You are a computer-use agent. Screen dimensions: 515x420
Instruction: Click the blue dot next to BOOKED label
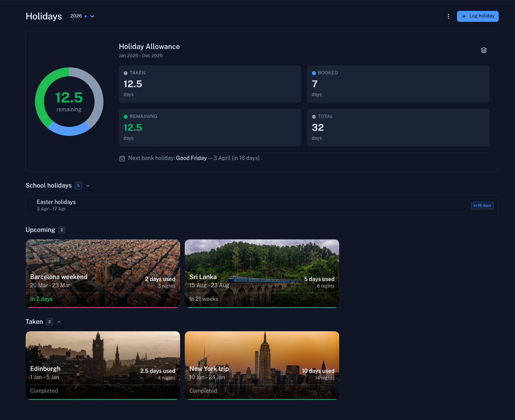314,73
